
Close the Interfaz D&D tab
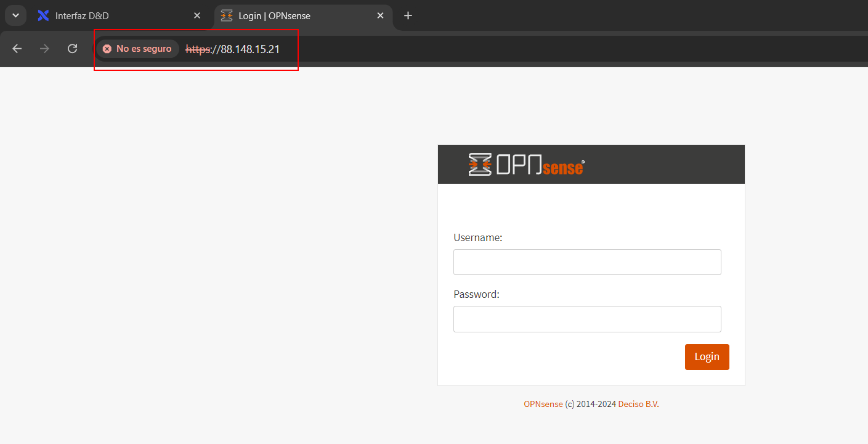(197, 16)
